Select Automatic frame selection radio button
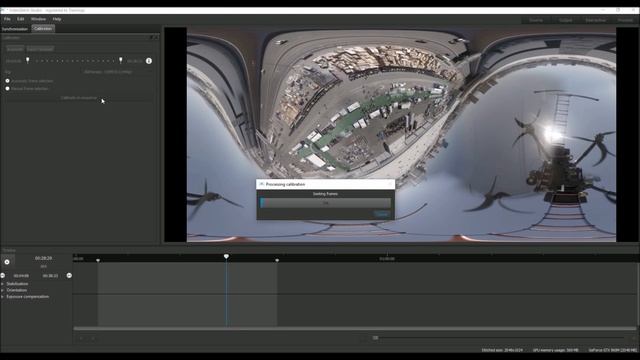 7,81
